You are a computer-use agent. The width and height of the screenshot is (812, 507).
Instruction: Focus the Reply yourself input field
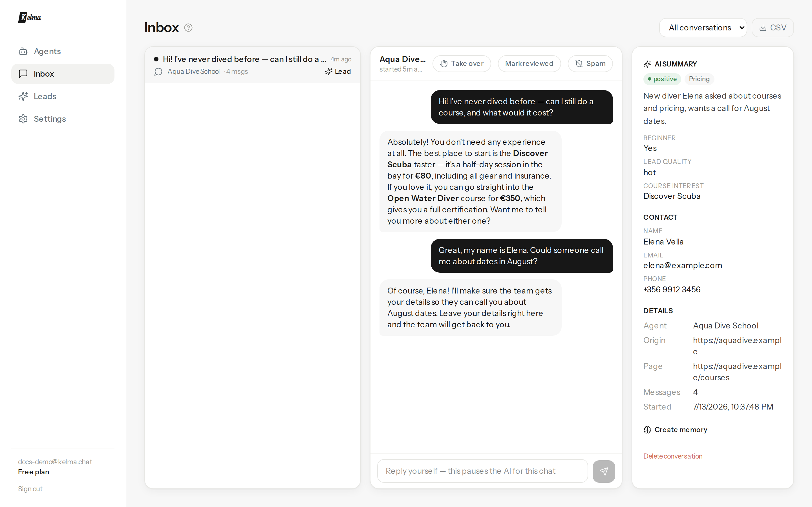[x=482, y=471]
